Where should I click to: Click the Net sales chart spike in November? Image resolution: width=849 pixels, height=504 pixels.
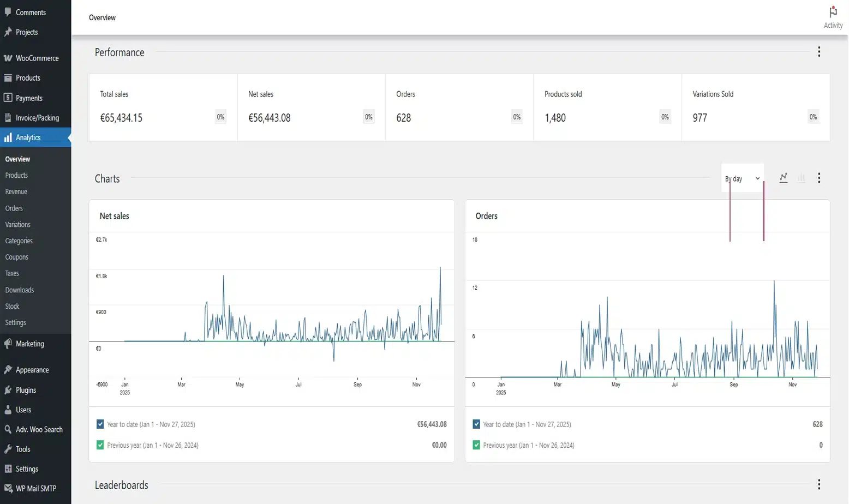pyautogui.click(x=440, y=268)
